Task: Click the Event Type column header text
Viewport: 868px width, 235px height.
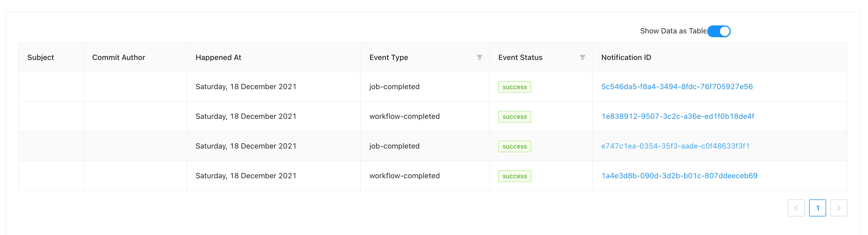Action: pyautogui.click(x=389, y=58)
